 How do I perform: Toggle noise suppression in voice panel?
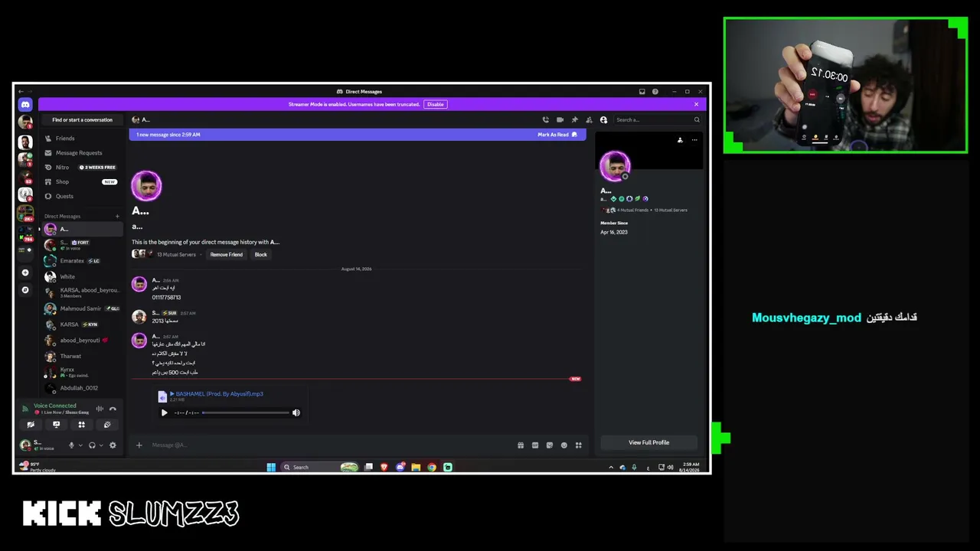tap(100, 409)
